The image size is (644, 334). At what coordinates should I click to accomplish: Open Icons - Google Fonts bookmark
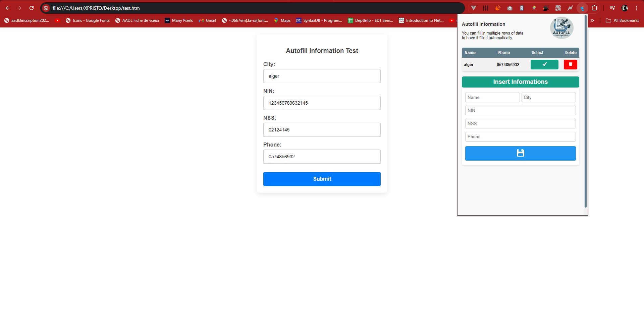point(88,20)
